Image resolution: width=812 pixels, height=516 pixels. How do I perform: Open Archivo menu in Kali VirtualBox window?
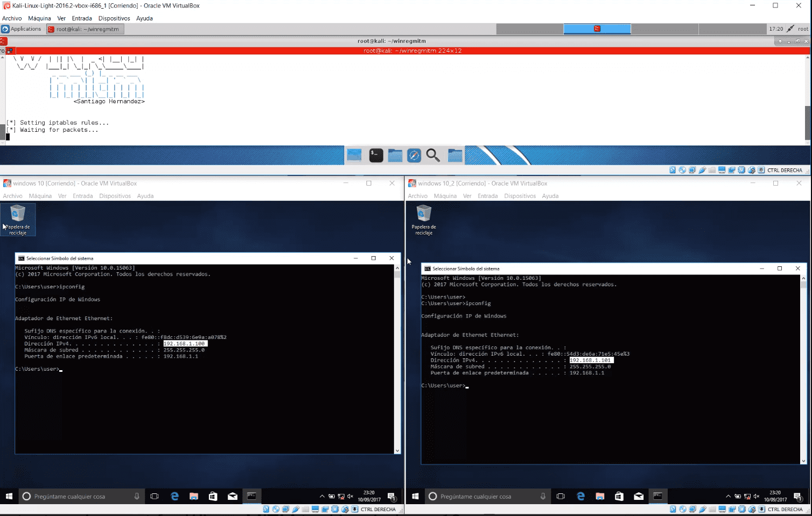[x=12, y=18]
